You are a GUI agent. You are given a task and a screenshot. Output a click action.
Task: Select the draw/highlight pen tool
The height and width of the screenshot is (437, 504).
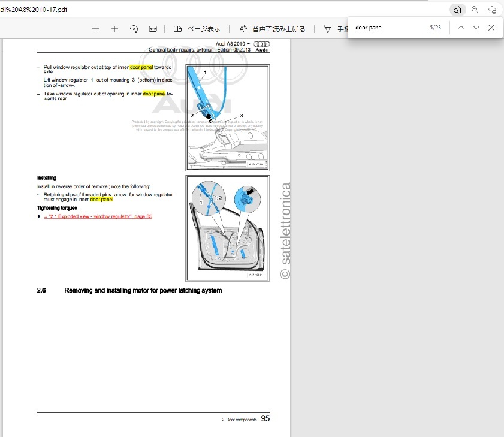point(328,29)
